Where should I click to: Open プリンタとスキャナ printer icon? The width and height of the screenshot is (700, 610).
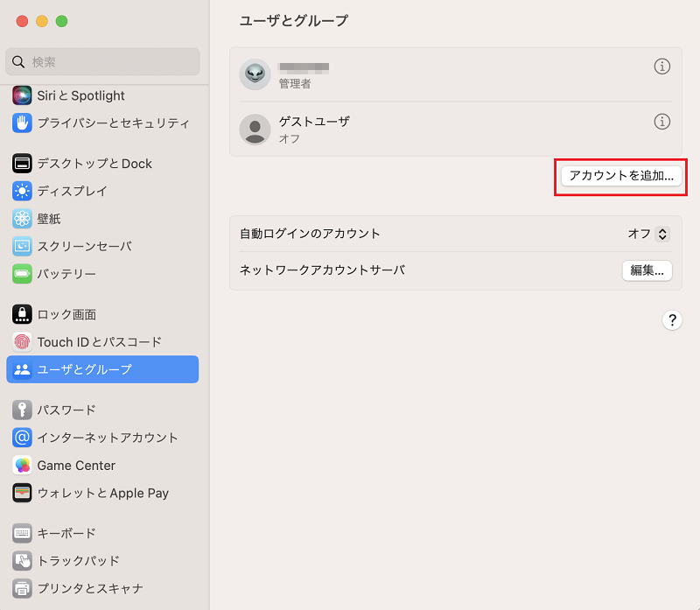pyautogui.click(x=22, y=589)
